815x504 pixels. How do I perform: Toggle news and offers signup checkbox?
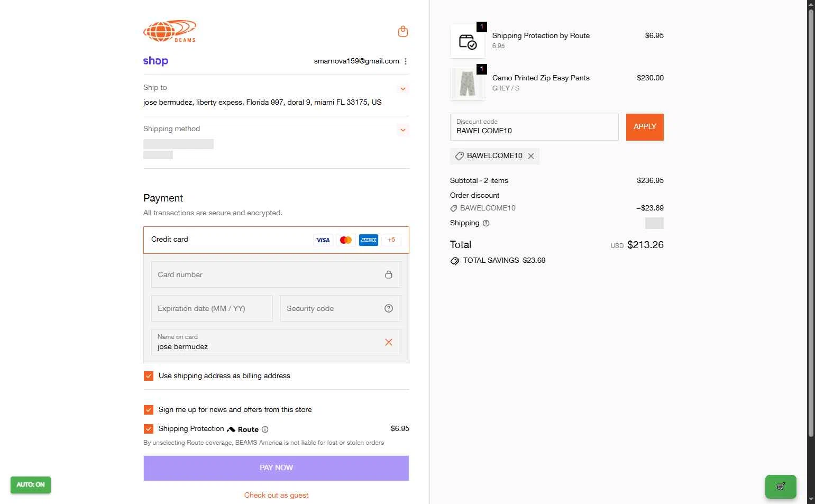coord(149,410)
